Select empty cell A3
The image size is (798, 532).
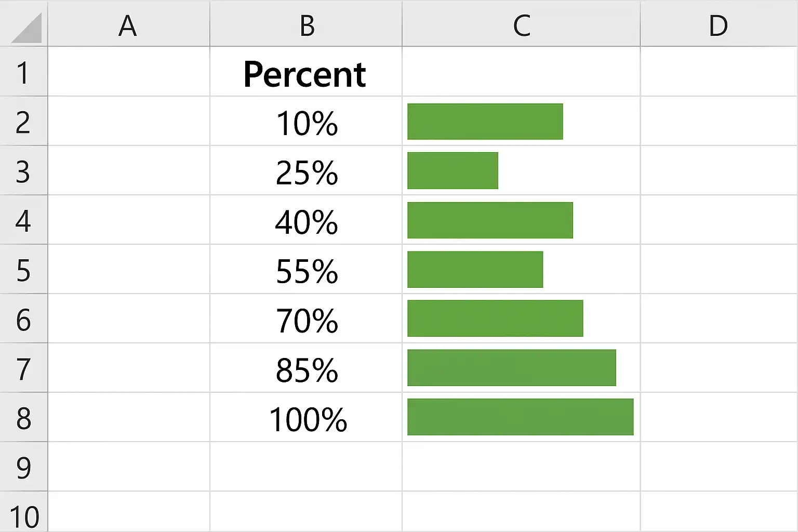pos(129,170)
